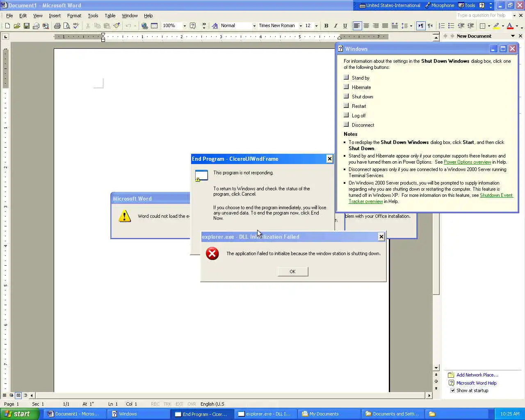Screen dimensions: 525x420
Task: Create a new blank document from toolbar
Action: point(7,26)
